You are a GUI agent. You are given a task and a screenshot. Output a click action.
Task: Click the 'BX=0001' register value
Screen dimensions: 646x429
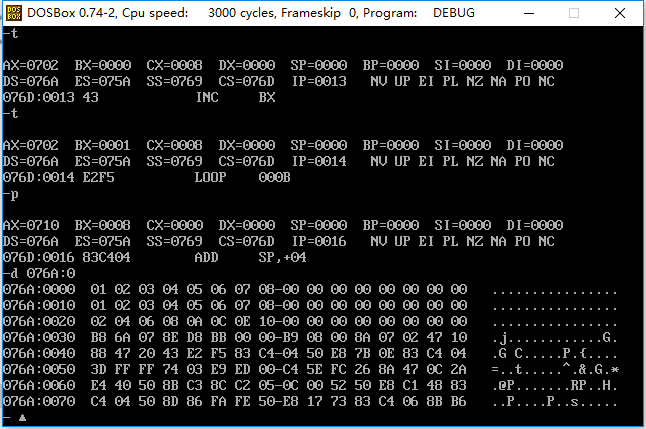103,145
